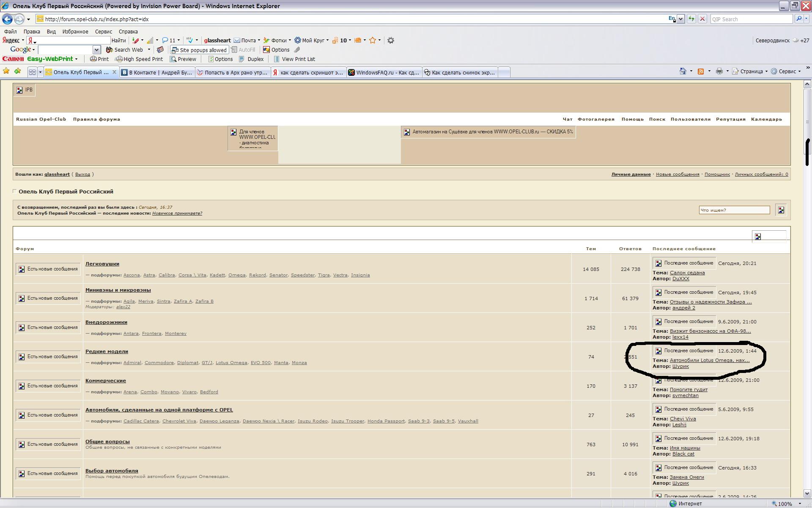The height and width of the screenshot is (508, 812).
Task: Click the Северодвинск weather widget
Action: pos(782,40)
